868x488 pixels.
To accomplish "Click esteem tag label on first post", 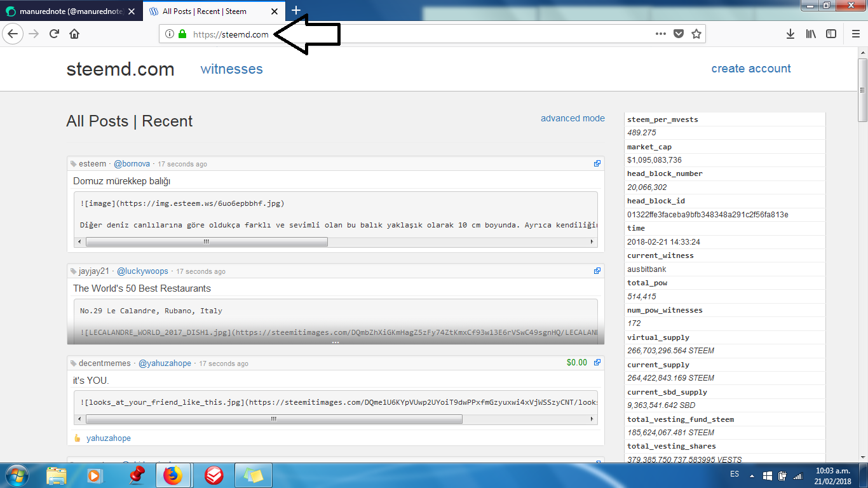I will (92, 164).
